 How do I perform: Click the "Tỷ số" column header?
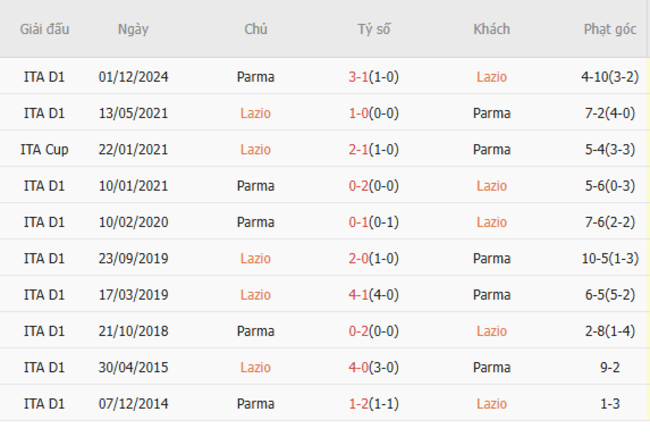[374, 29]
